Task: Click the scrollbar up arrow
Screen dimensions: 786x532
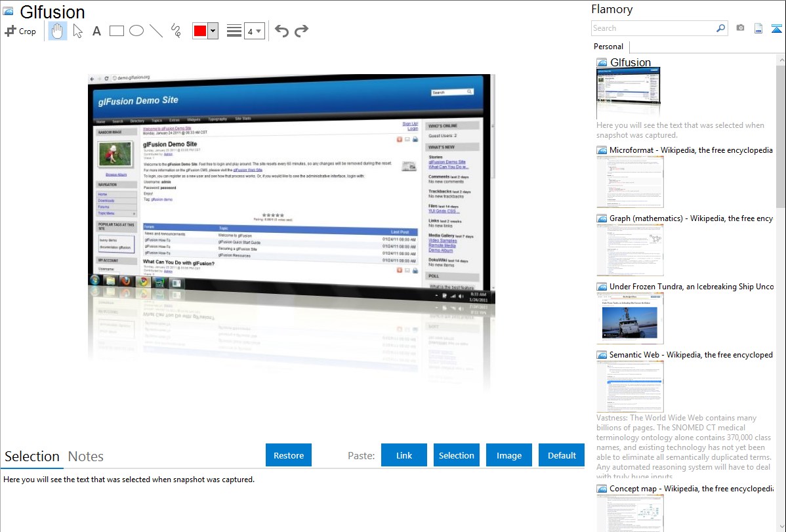Action: pyautogui.click(x=781, y=60)
